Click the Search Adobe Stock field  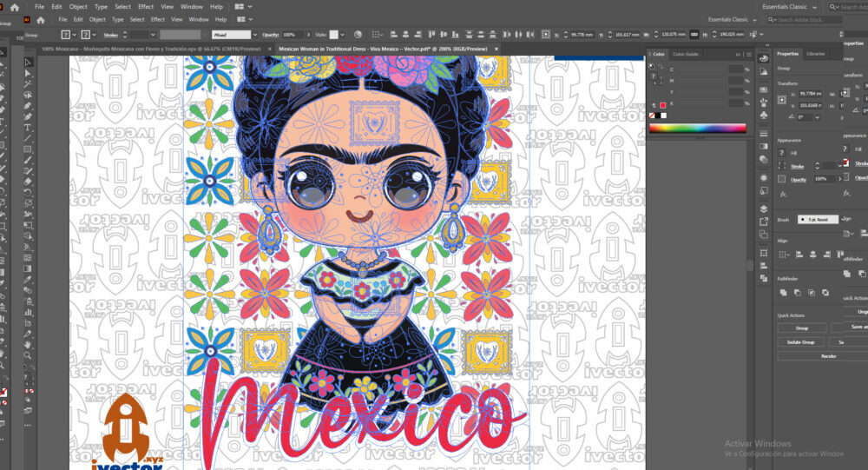click(x=806, y=20)
